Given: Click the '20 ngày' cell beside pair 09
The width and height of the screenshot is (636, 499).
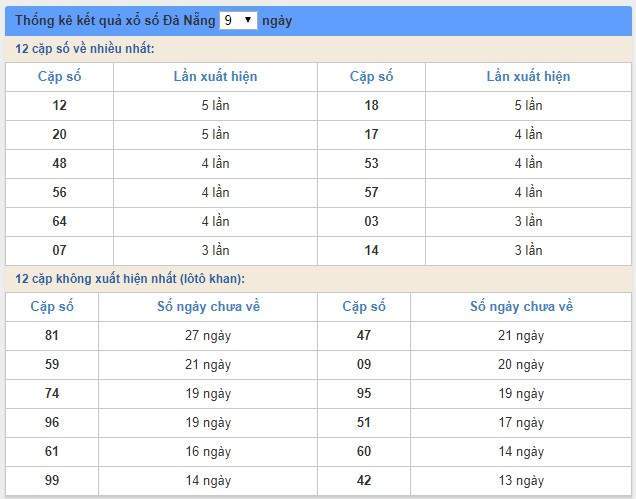Looking at the screenshot, I should (520, 364).
